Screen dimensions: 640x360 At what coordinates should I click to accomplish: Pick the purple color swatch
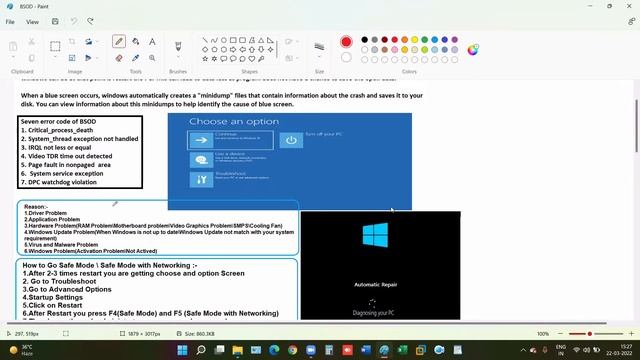455,40
